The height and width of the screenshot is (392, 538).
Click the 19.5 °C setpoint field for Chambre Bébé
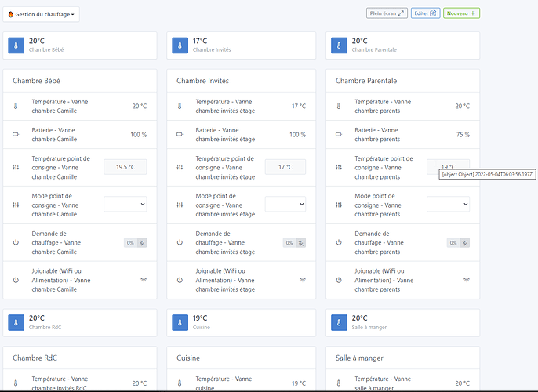pos(125,167)
